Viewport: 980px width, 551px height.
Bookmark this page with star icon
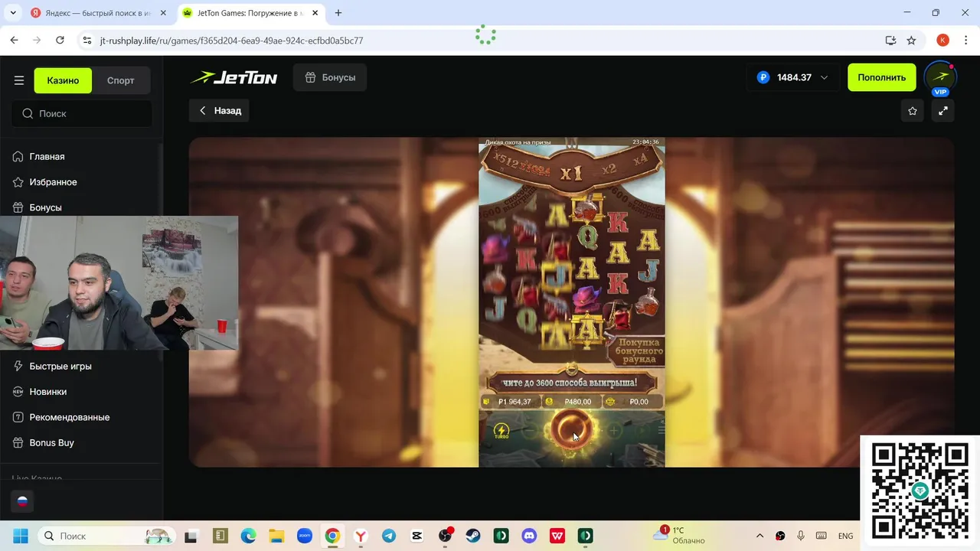[x=911, y=41]
